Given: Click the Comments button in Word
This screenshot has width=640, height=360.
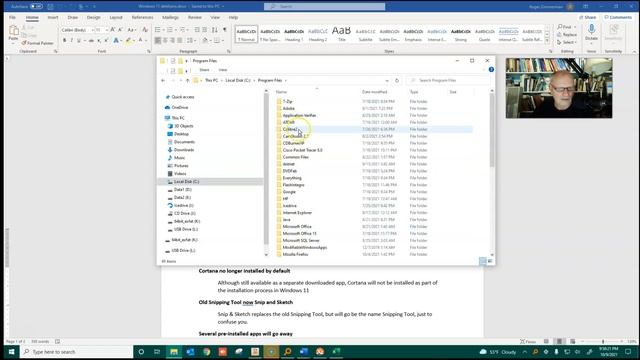Looking at the screenshot, I should pos(618,18).
